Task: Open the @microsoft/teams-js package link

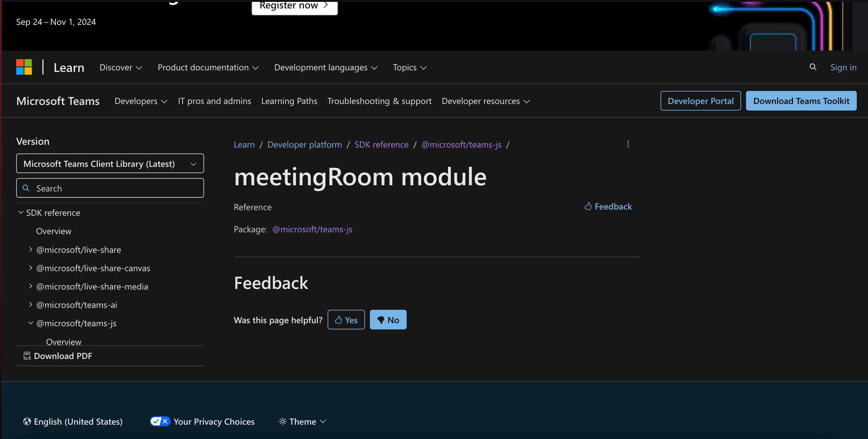Action: coord(312,229)
